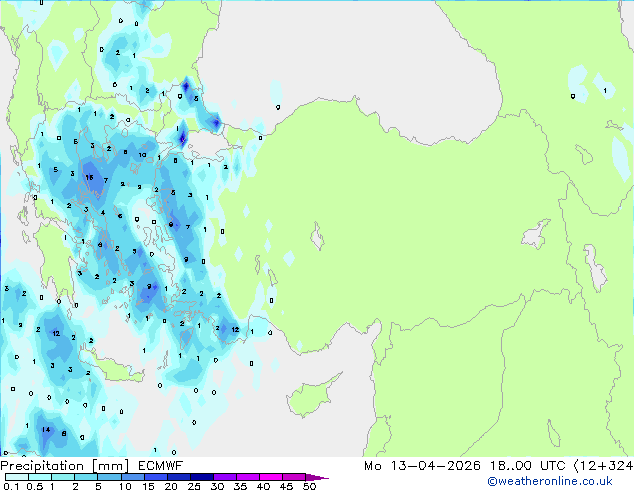Click the '18..00 UTC' time label

pos(527,466)
